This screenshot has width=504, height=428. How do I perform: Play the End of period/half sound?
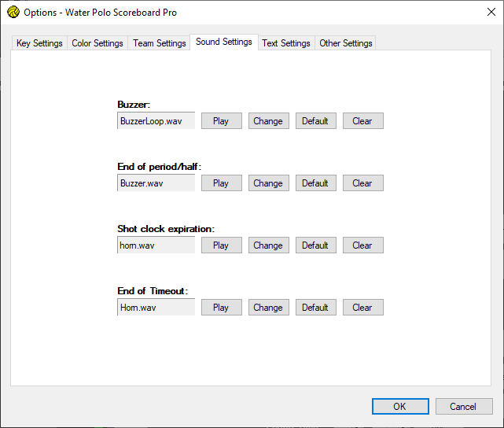tap(221, 183)
